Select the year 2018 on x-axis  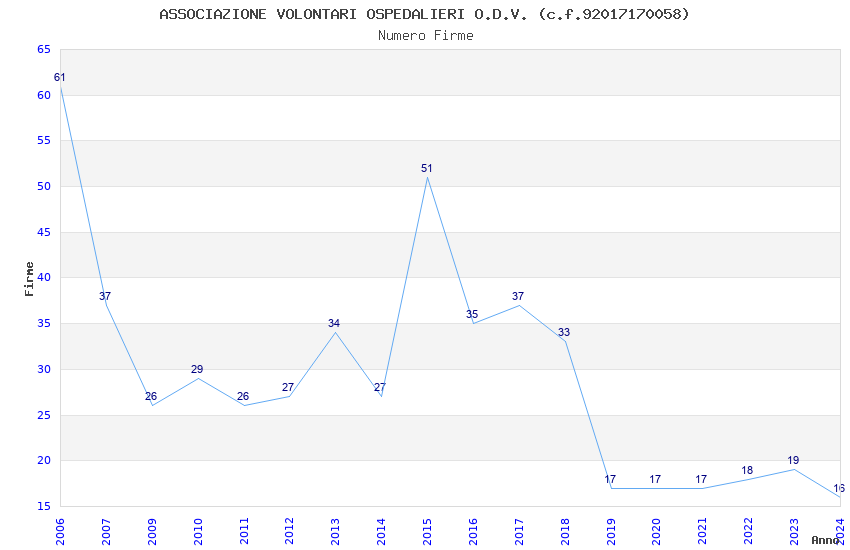coord(564,532)
